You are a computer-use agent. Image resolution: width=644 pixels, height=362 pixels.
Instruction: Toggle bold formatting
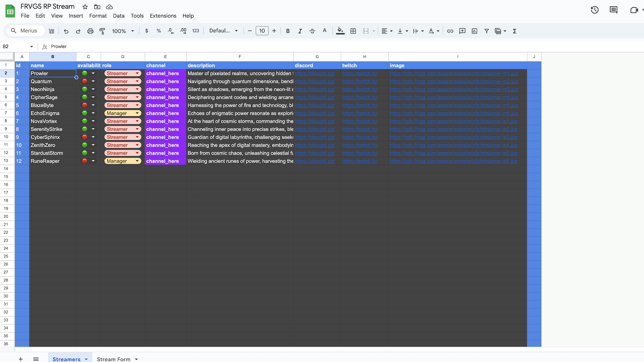288,31
